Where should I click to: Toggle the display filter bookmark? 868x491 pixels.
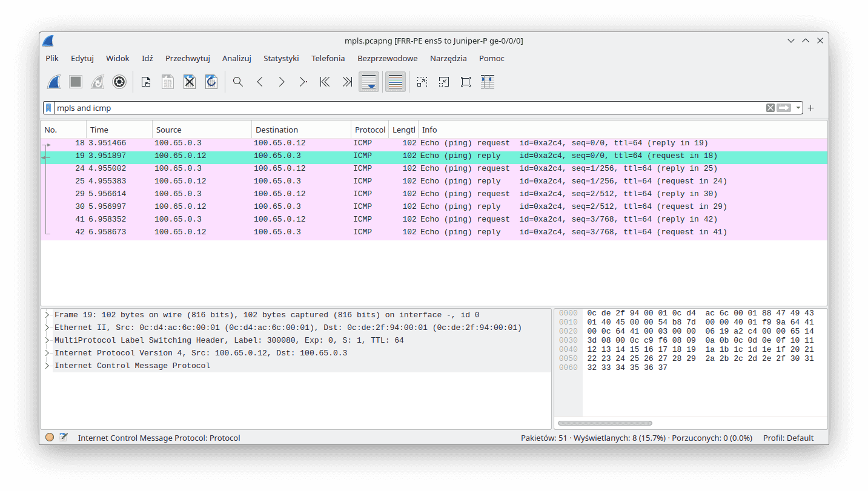pyautogui.click(x=48, y=107)
